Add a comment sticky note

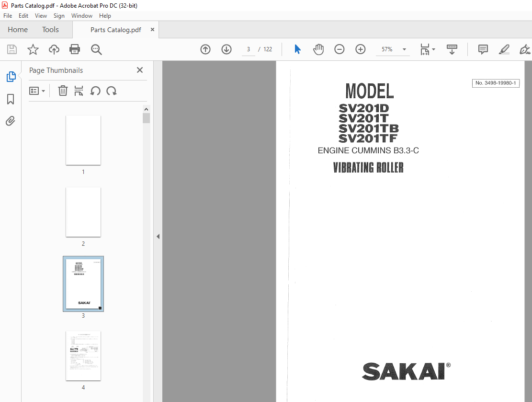tap(483, 49)
